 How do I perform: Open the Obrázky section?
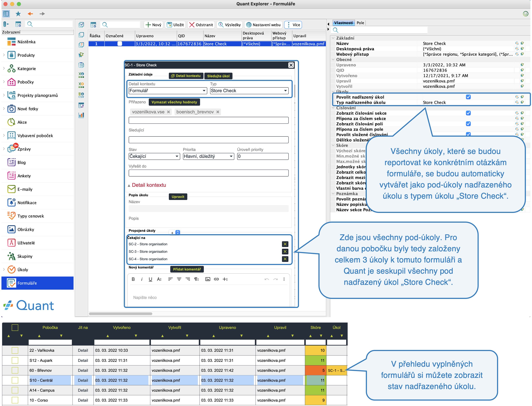26,230
